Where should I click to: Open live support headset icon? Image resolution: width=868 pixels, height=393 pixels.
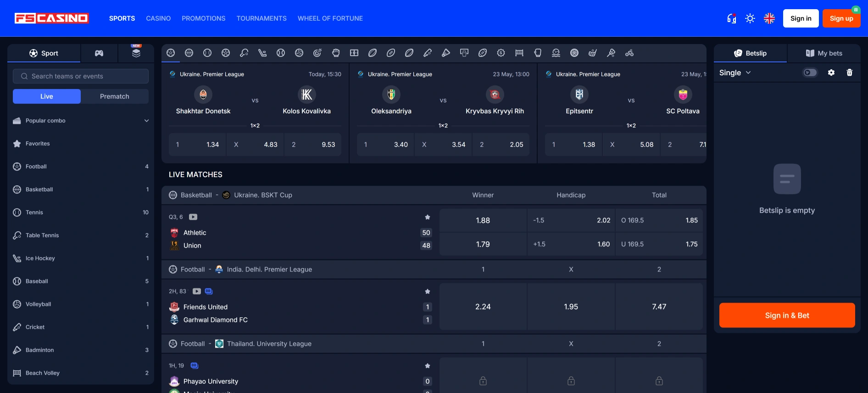732,18
